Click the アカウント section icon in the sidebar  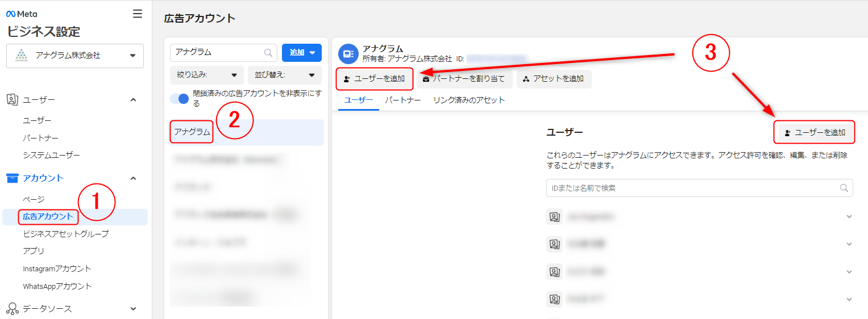point(13,178)
